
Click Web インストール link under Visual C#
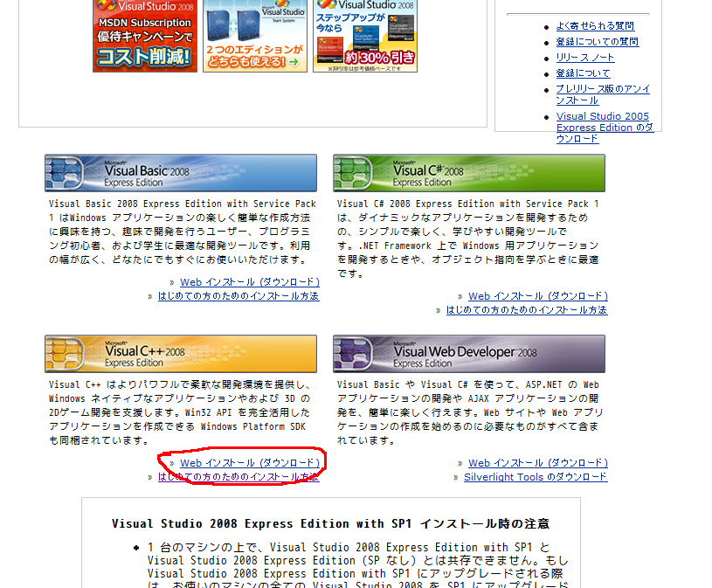tap(538, 296)
